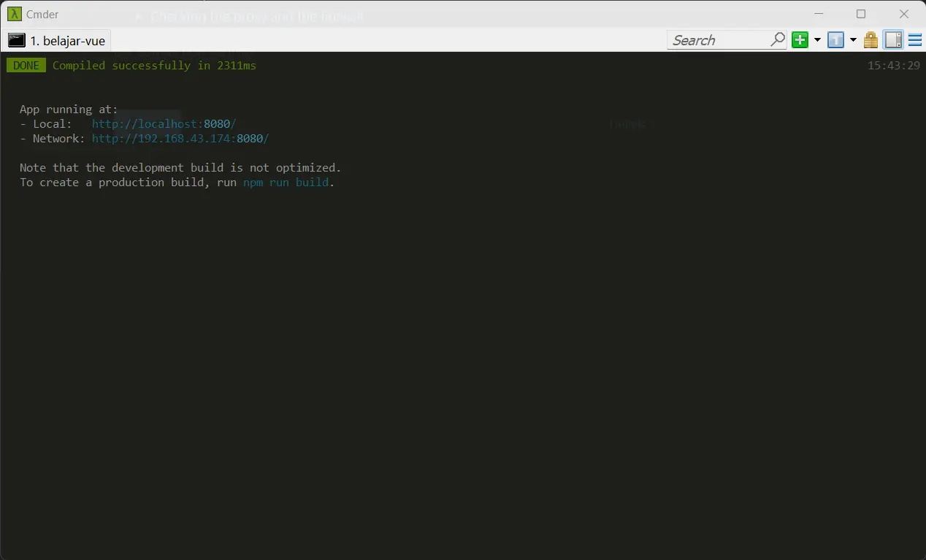
Task: Click the 15:43:29 timestamp
Action: click(x=893, y=66)
